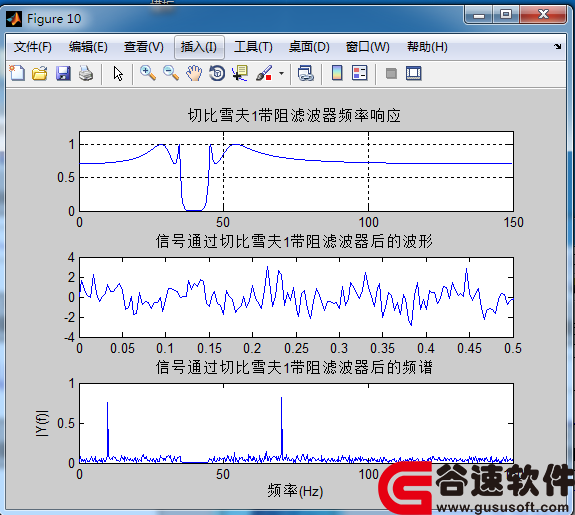Select the Zoom Out magnifier tool

(x=171, y=73)
